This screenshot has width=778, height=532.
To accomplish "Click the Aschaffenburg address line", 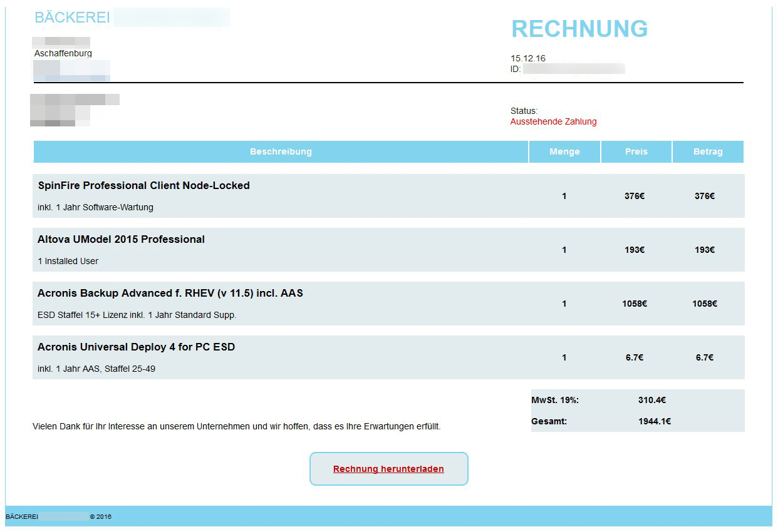I will coord(63,53).
